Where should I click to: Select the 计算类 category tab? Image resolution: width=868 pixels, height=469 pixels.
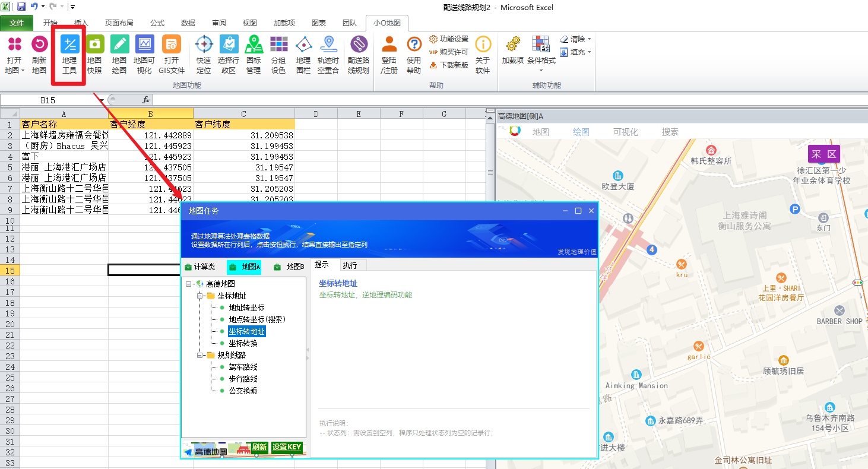200,267
